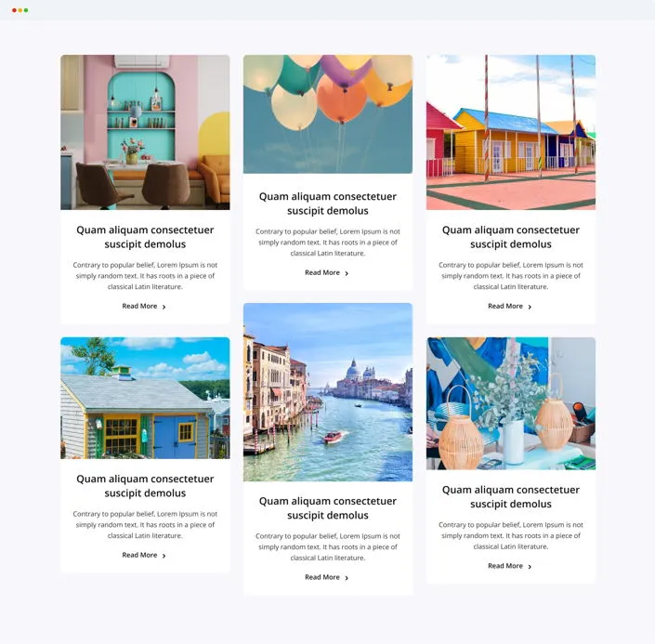Open the Venice canal photo

pos(328,392)
